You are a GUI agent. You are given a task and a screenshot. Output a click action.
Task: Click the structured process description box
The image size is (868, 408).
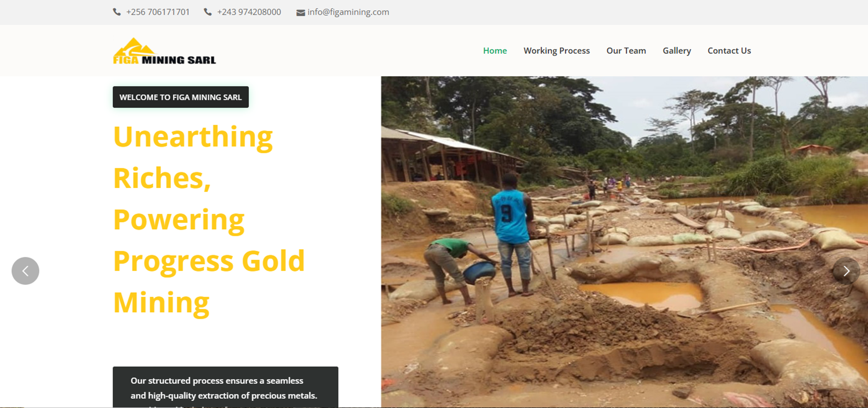(x=226, y=387)
